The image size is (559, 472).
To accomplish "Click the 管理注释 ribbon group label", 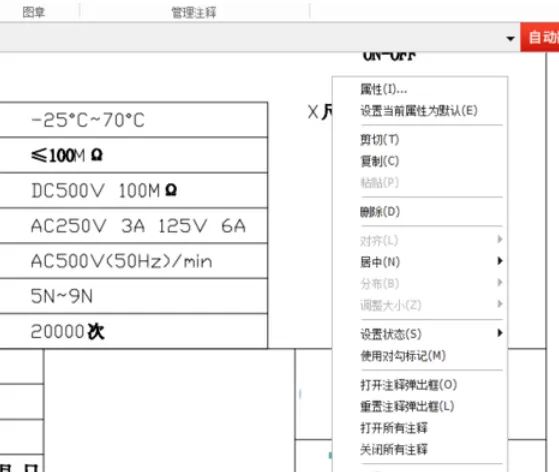I will [x=194, y=13].
